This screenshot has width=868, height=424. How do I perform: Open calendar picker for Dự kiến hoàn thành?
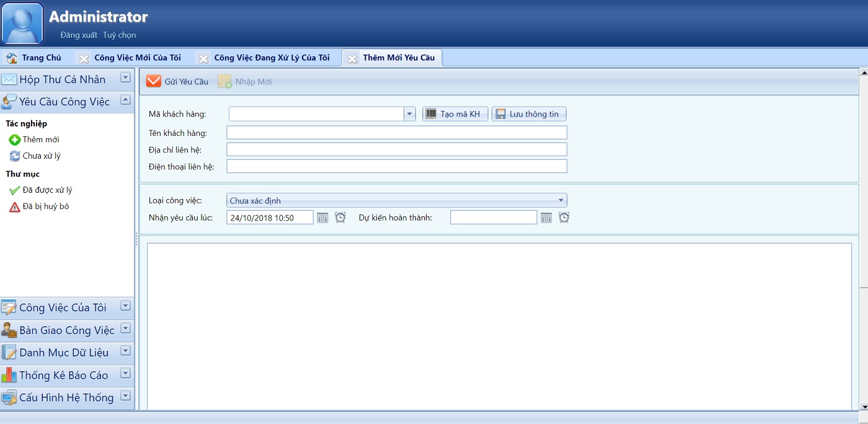tap(546, 218)
